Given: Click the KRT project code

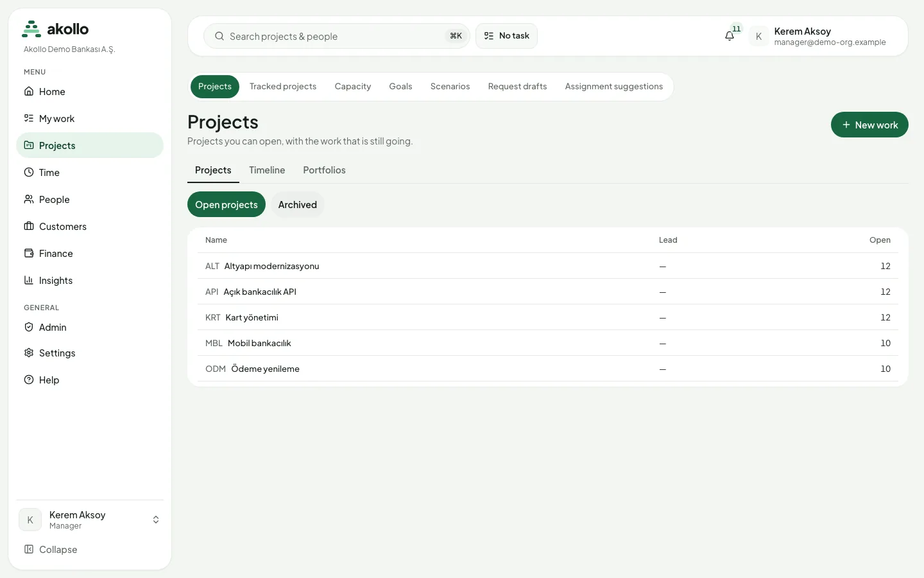Looking at the screenshot, I should [213, 317].
